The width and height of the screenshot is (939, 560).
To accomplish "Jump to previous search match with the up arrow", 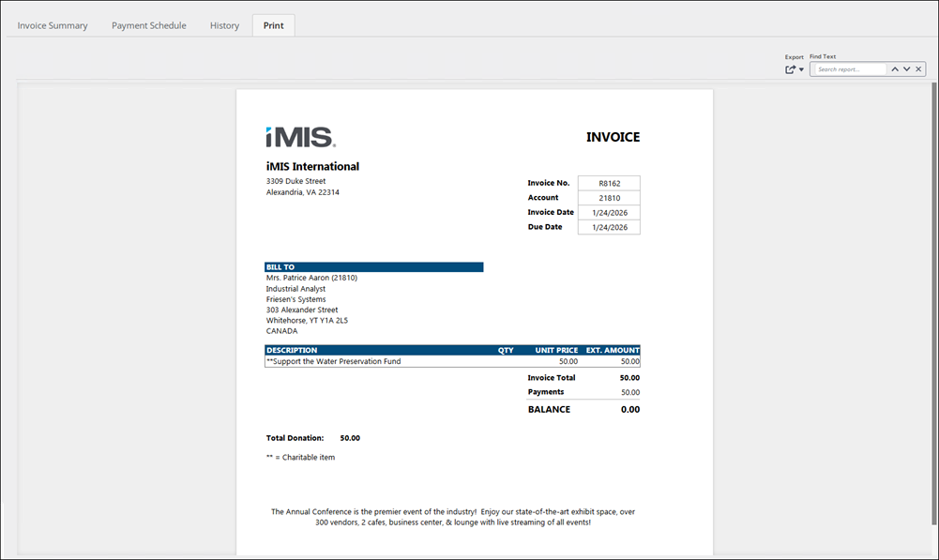I will (895, 69).
